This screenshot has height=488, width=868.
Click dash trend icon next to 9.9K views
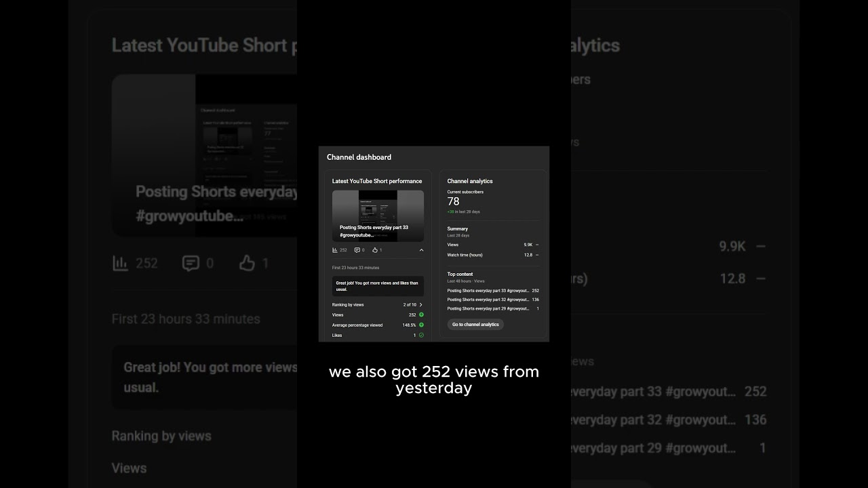tap(537, 245)
